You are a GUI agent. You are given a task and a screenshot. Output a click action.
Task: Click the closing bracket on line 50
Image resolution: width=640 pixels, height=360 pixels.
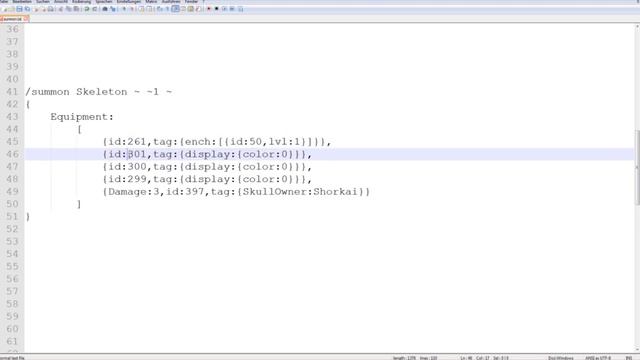(x=79, y=204)
